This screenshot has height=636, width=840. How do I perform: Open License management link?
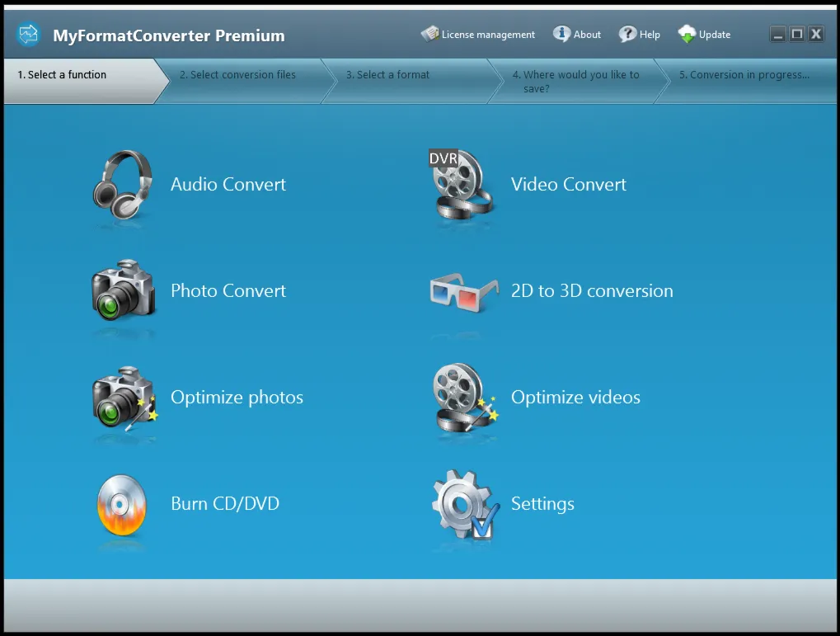488,35
